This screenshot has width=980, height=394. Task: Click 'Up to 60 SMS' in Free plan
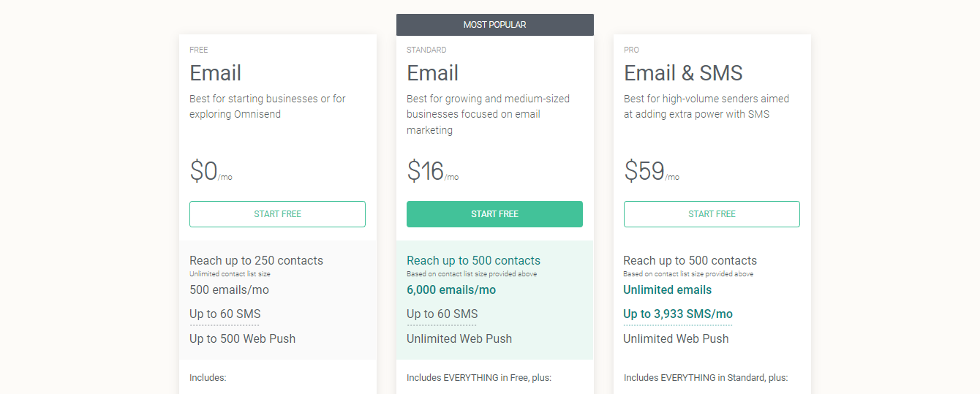[x=225, y=314]
